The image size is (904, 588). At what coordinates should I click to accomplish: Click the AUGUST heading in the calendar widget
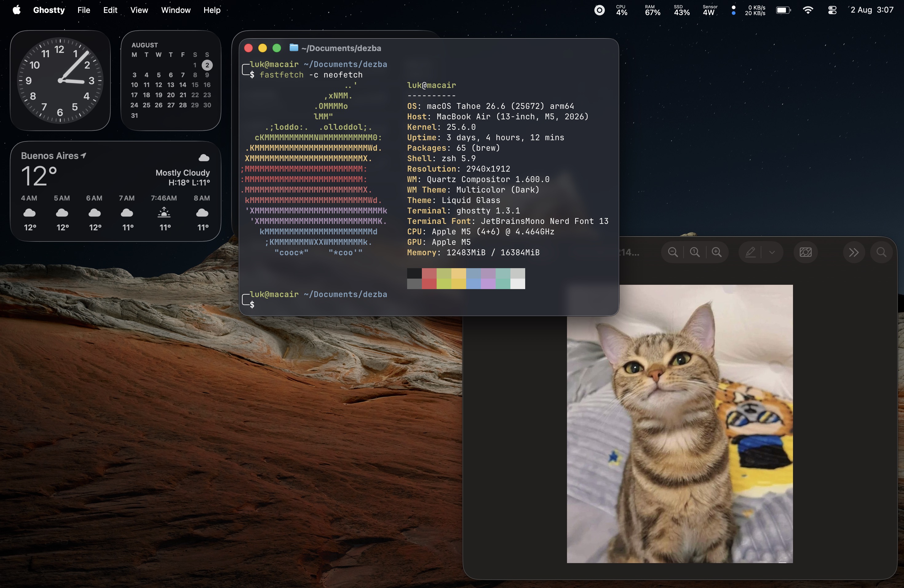[144, 45]
